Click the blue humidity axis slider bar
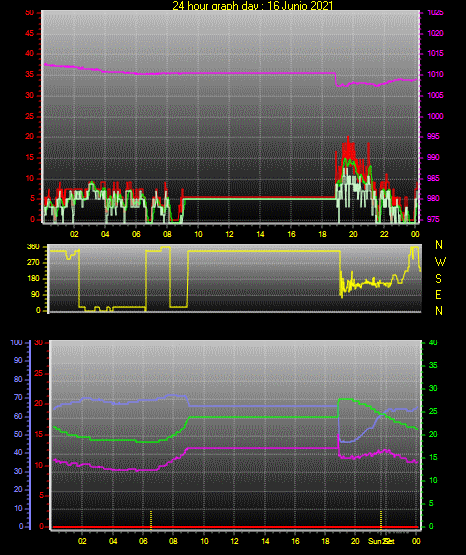This screenshot has width=466, height=555. point(30,435)
